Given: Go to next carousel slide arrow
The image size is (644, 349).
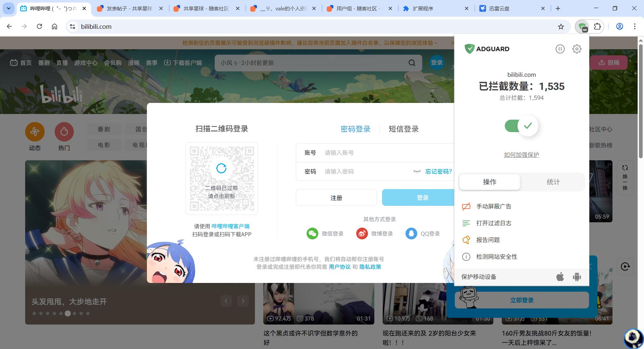Looking at the screenshot, I should click(243, 301).
